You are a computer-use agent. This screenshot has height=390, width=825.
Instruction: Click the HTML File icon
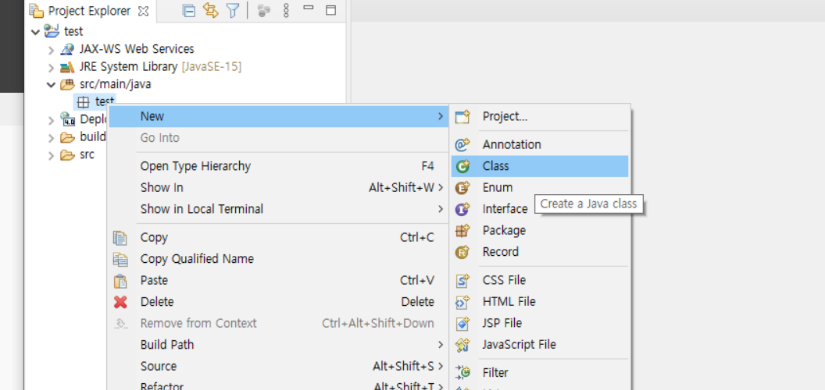462,302
